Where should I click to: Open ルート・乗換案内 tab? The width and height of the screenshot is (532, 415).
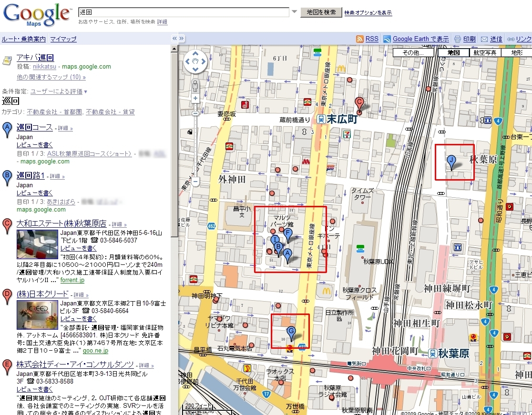[23, 39]
